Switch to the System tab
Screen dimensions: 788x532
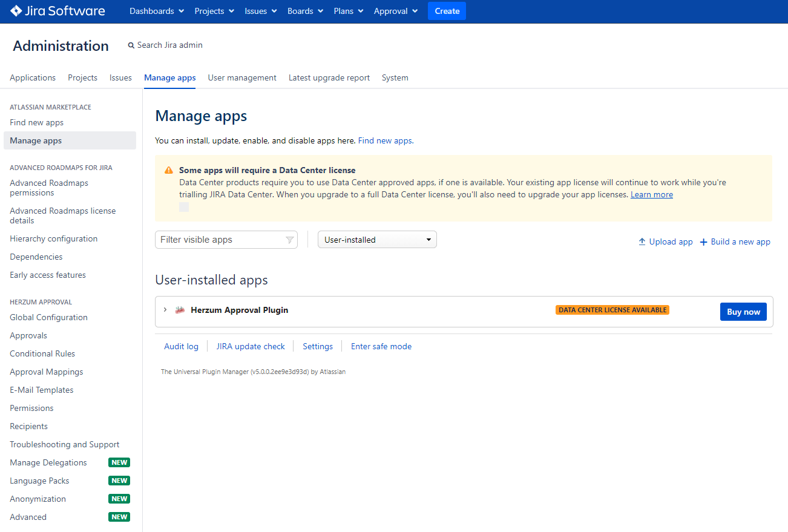pos(395,77)
